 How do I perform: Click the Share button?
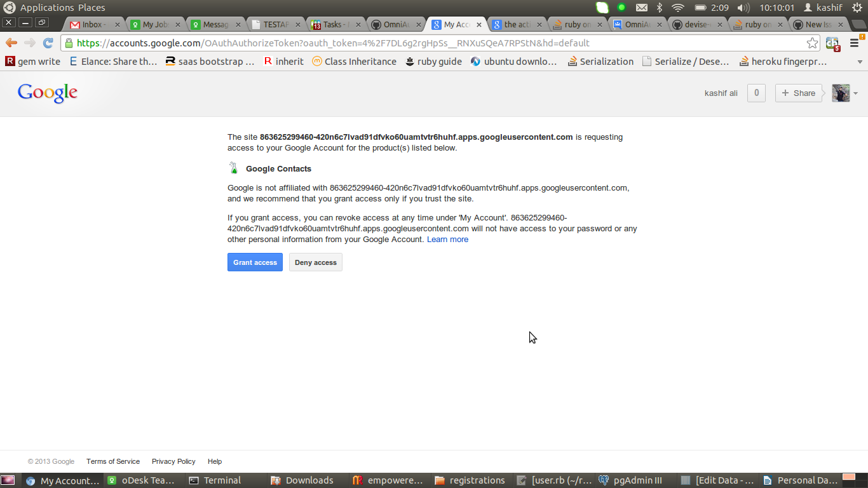click(x=799, y=93)
